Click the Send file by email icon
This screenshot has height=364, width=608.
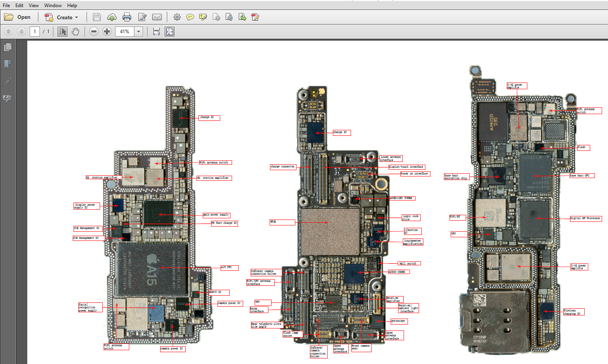coord(157,17)
